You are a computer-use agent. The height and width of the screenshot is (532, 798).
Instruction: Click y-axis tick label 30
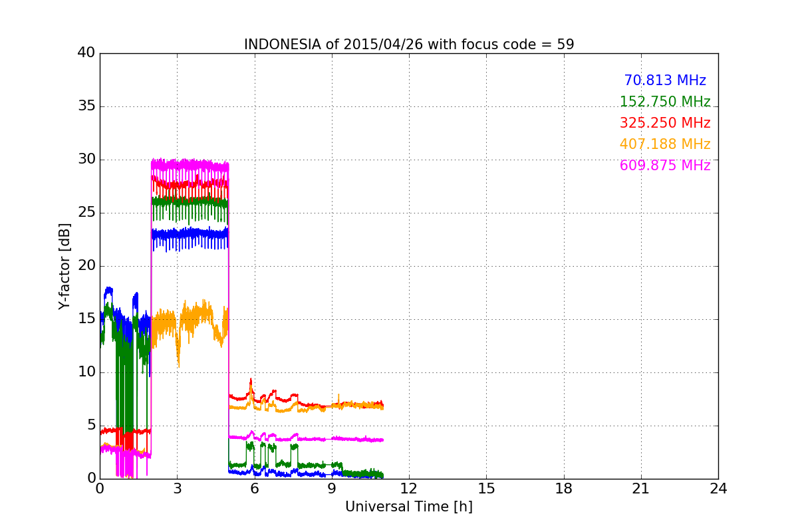coord(86,160)
